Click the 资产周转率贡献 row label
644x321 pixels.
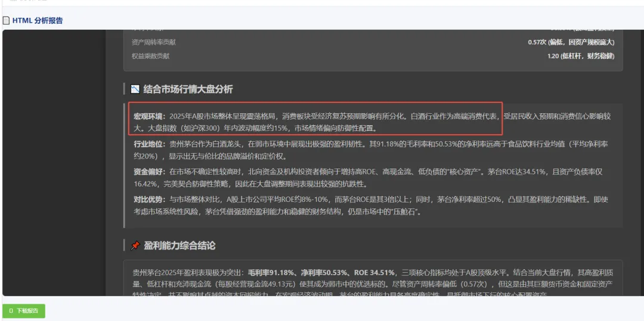coord(154,42)
